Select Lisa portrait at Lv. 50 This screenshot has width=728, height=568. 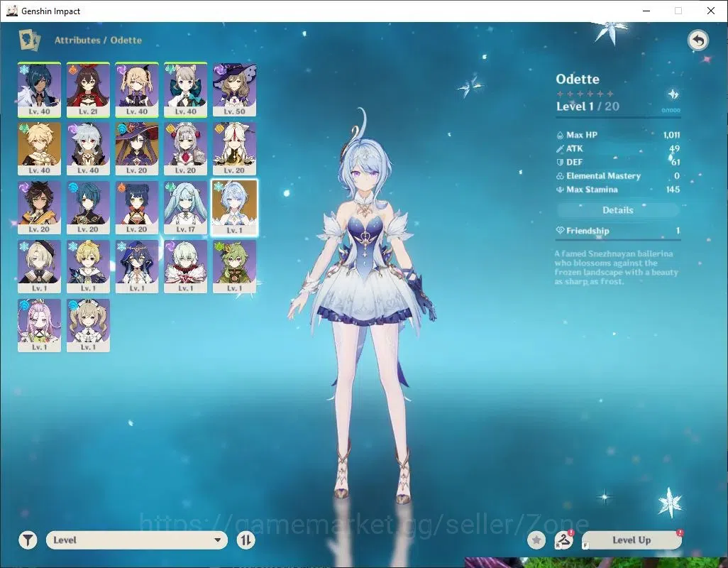234,89
